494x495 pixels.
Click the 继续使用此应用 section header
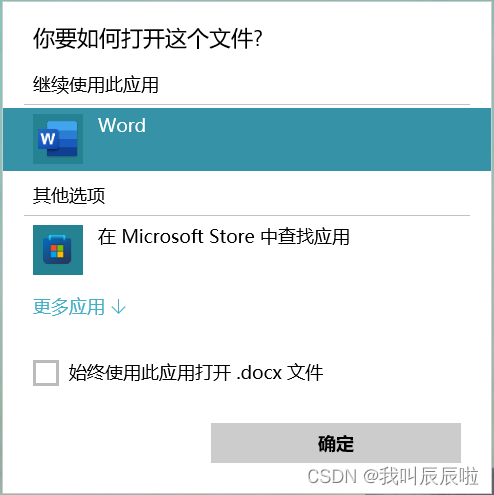(x=95, y=85)
